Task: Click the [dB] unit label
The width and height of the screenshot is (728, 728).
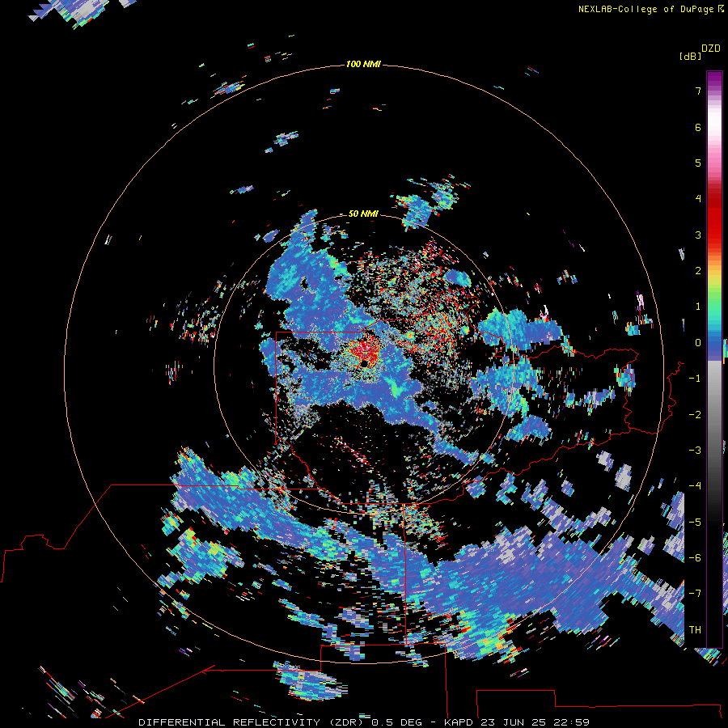Action: click(x=690, y=56)
